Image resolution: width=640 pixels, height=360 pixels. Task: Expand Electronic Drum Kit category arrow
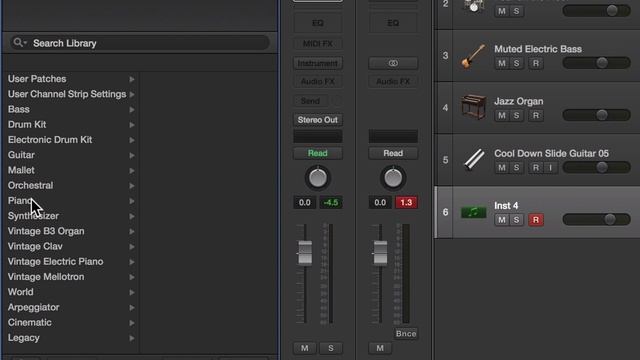tap(132, 140)
